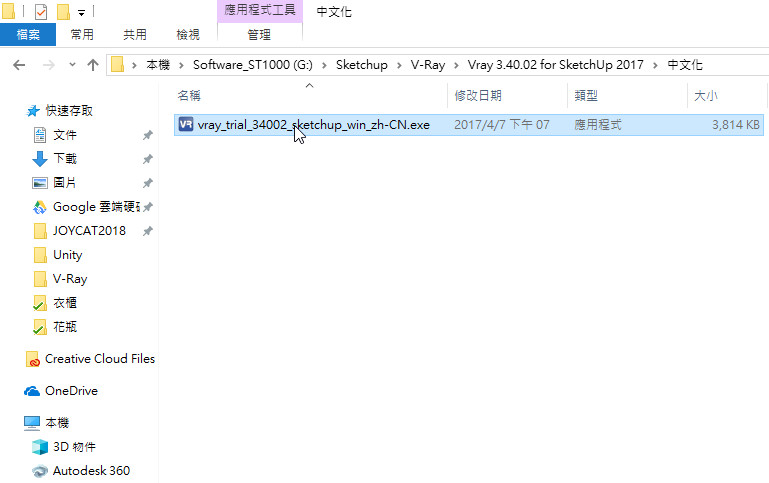Expand the chevron after Sketchup breadcrumb
Image resolution: width=769 pixels, height=483 pixels.
tap(399, 65)
